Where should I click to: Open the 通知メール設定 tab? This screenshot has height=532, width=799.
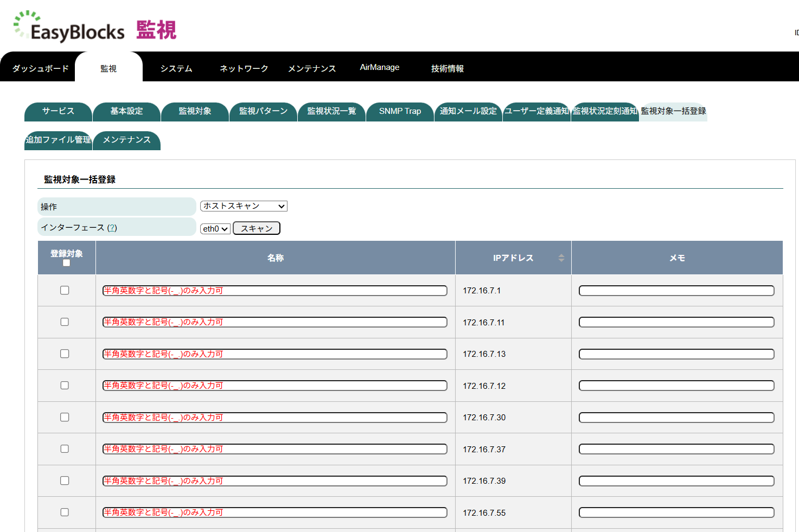(468, 112)
